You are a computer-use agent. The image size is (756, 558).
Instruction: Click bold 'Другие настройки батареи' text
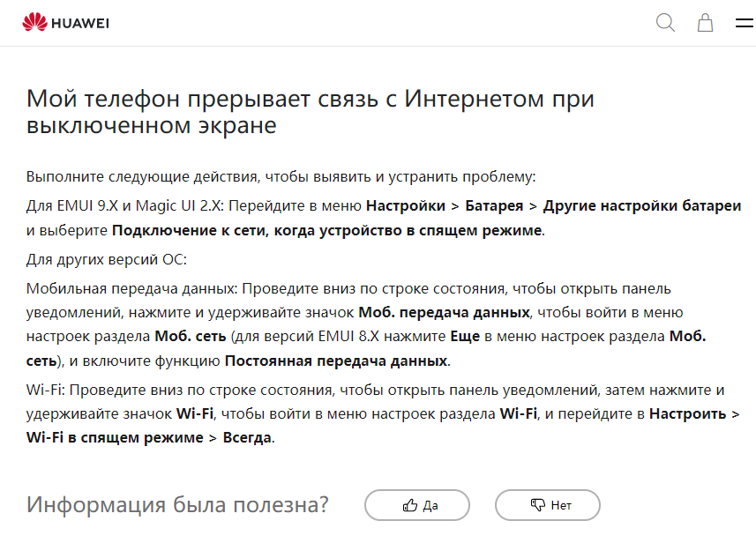coord(642,205)
